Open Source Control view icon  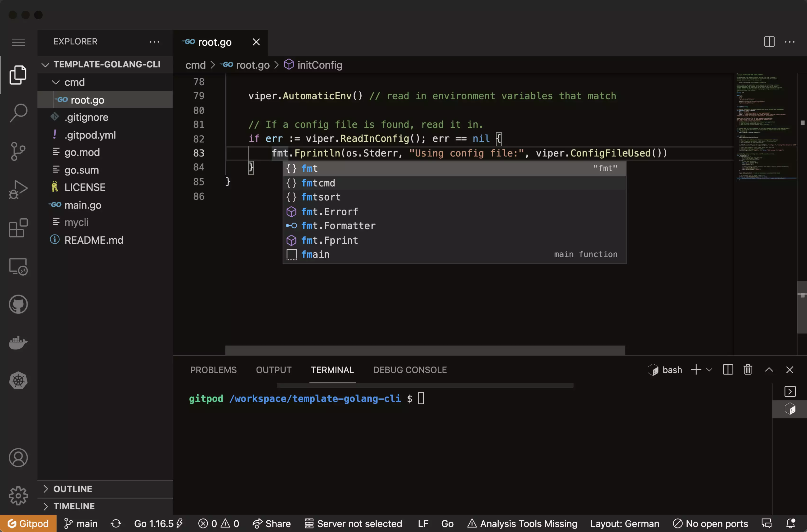point(18,151)
